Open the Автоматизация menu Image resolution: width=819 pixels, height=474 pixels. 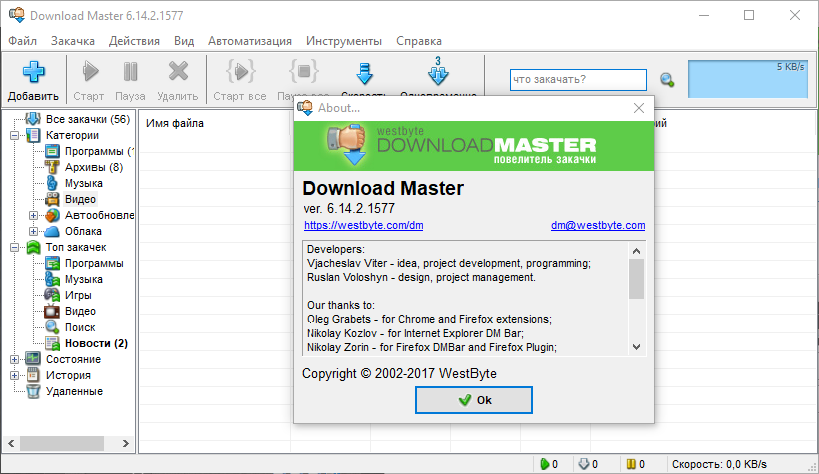(x=250, y=41)
